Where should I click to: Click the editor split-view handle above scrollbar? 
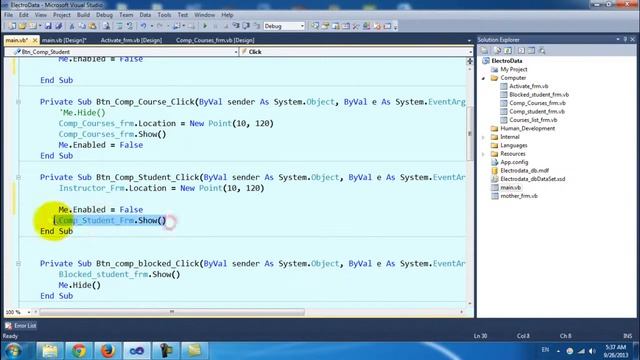470,61
